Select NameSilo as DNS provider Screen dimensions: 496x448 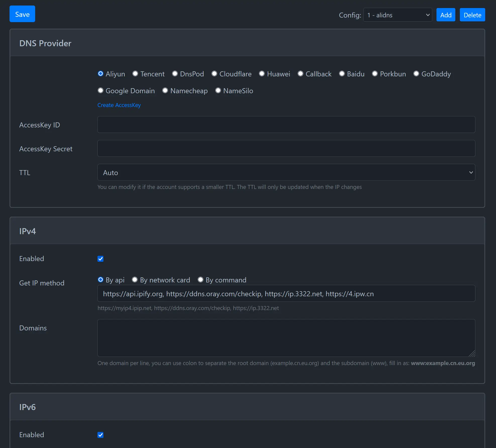pyautogui.click(x=218, y=90)
